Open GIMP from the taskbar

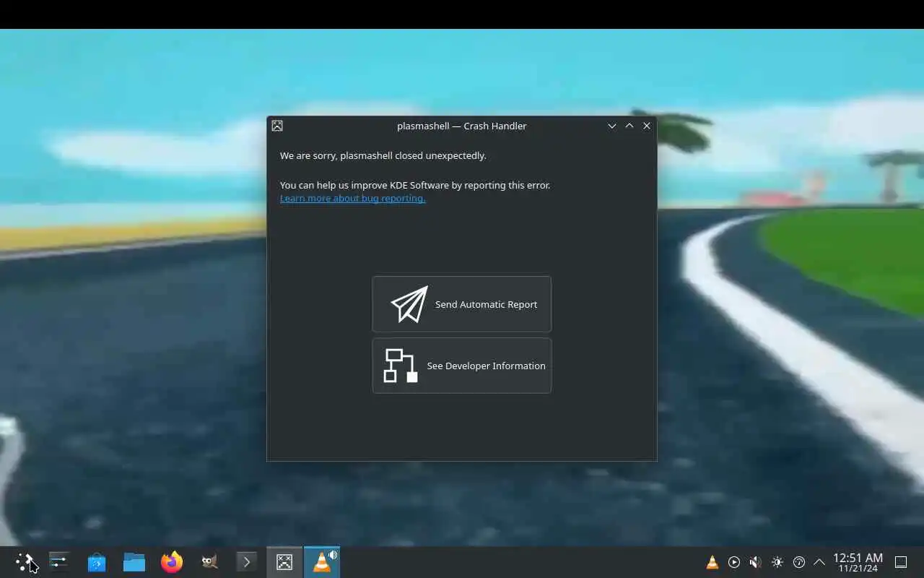coord(209,562)
